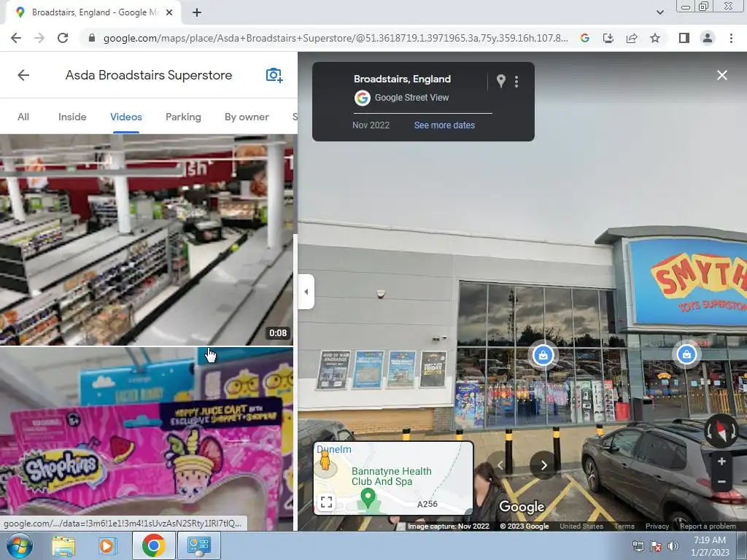Toggle the browser side panel

[684, 38]
